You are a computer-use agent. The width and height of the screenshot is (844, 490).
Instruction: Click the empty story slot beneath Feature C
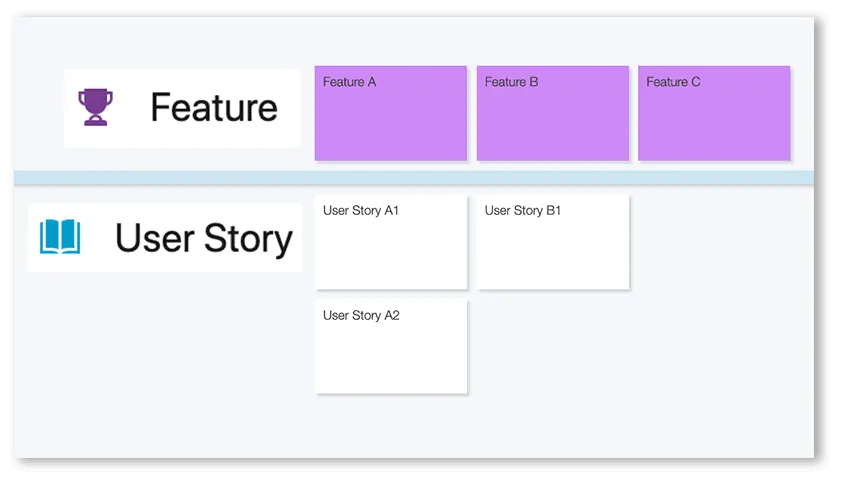pyautogui.click(x=714, y=243)
